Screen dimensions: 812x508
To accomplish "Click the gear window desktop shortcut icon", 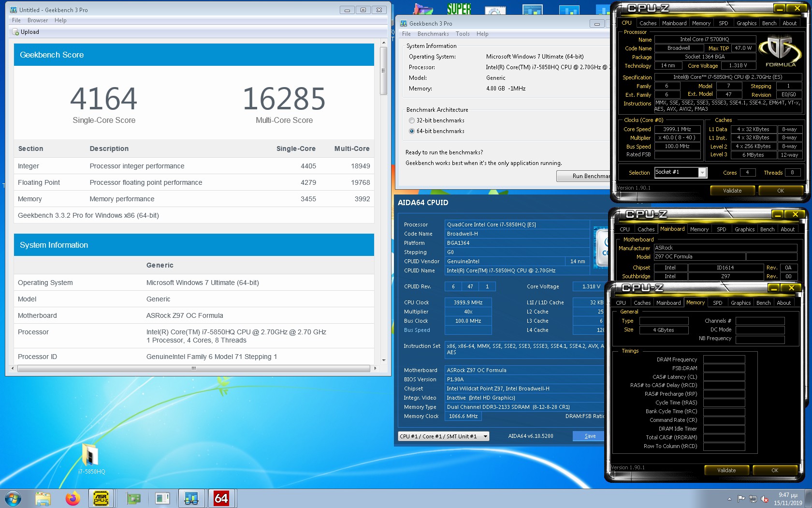I will 495,10.
